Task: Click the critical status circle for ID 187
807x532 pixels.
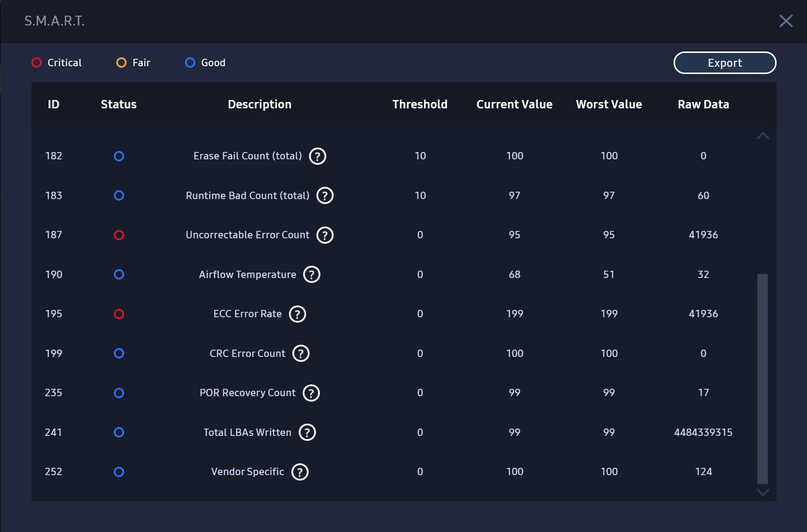Action: point(119,235)
